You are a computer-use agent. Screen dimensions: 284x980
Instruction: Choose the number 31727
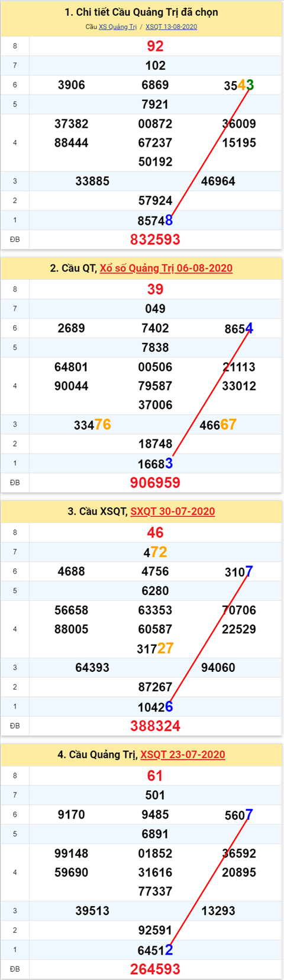click(155, 648)
